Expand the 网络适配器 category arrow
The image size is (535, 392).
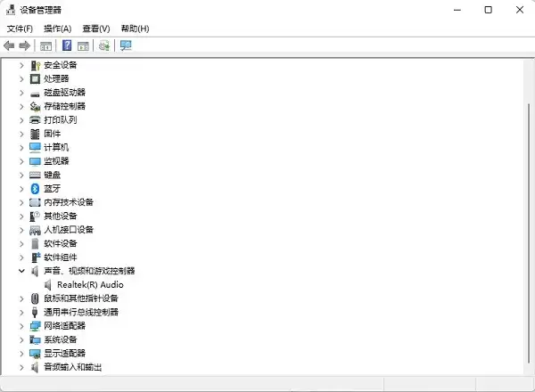pyautogui.click(x=21, y=326)
